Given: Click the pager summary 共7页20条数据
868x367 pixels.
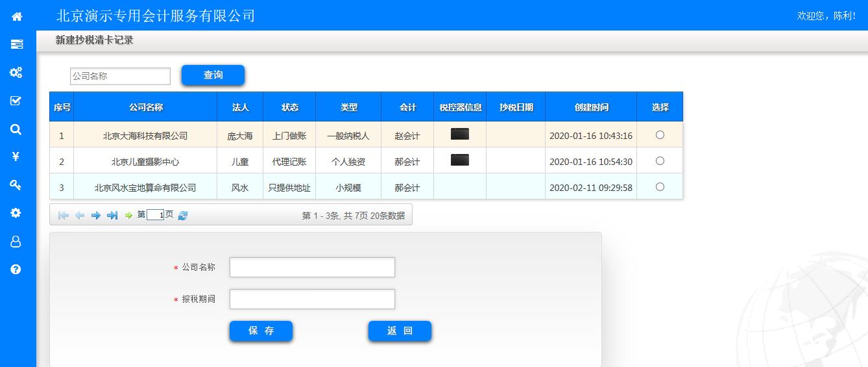Looking at the screenshot, I should coord(374,216).
